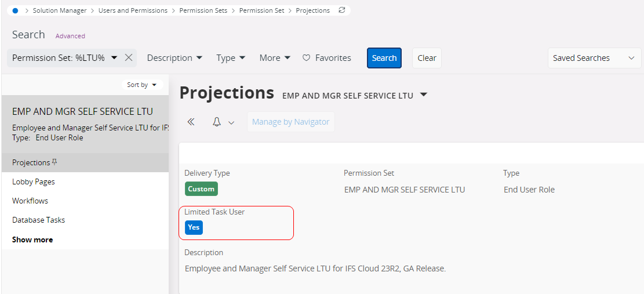Expand the Type filter dropdown
644x294 pixels.
231,58
